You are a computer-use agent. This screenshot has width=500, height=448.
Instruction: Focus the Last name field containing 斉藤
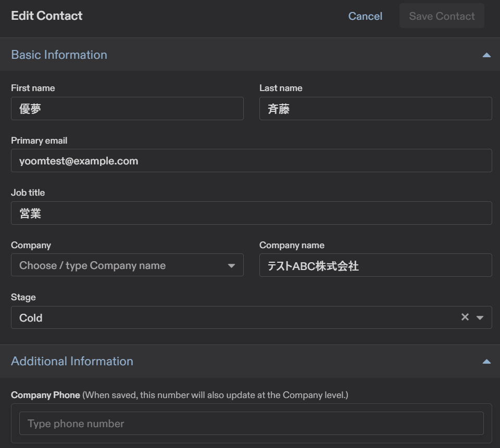tap(375, 109)
